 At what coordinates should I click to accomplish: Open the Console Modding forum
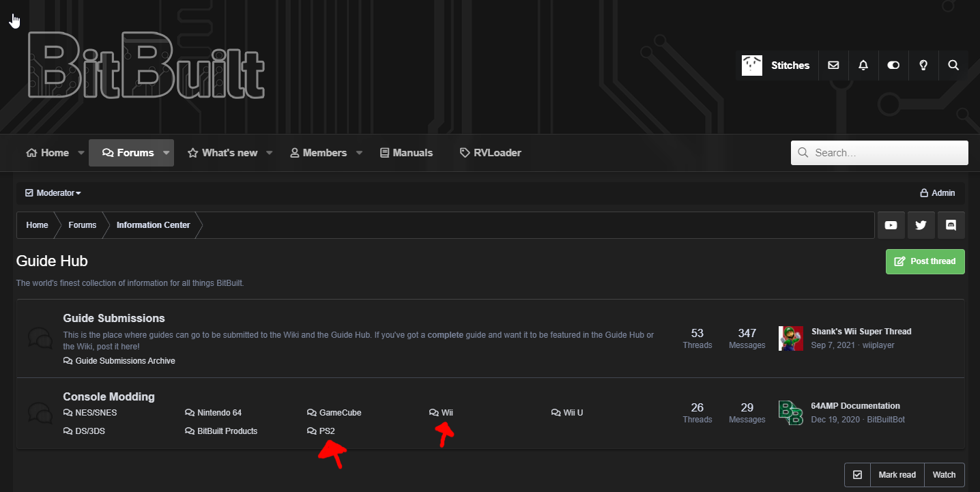(109, 396)
